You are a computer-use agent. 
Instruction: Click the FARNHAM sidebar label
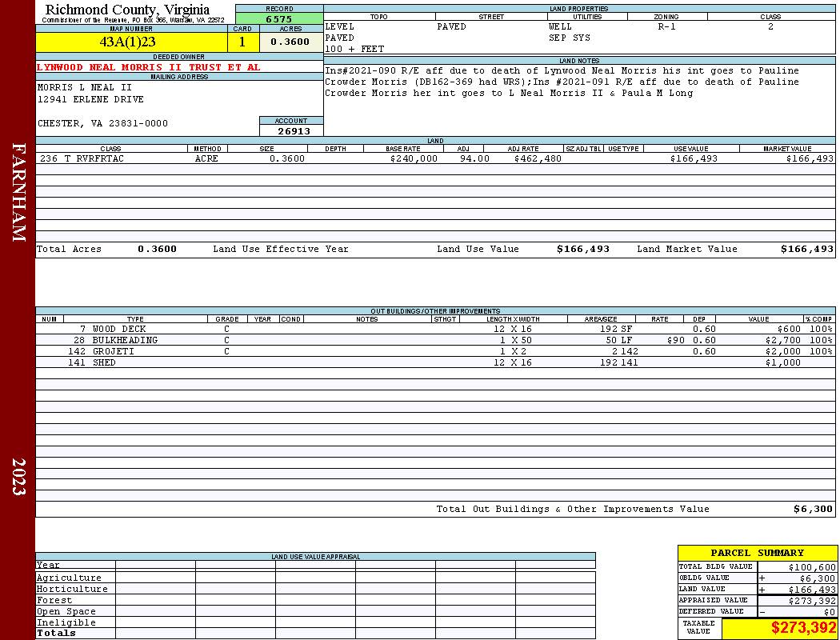pos(18,192)
